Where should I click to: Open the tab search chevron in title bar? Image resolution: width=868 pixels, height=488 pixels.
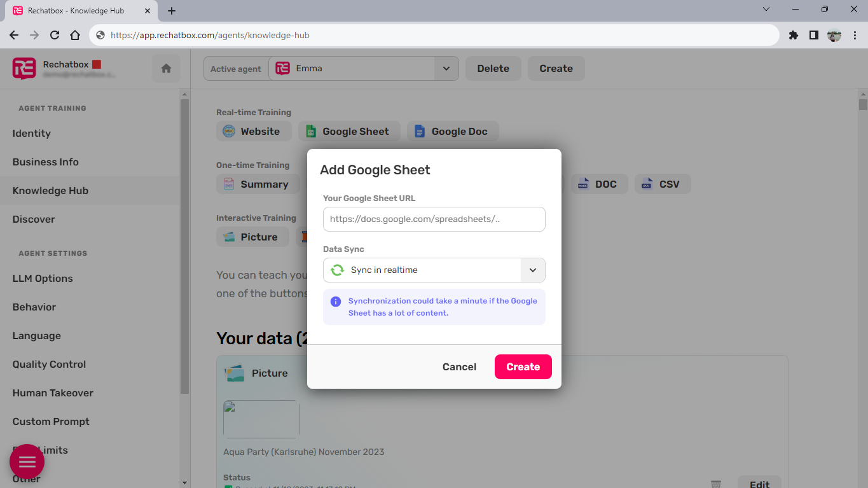pyautogui.click(x=766, y=9)
